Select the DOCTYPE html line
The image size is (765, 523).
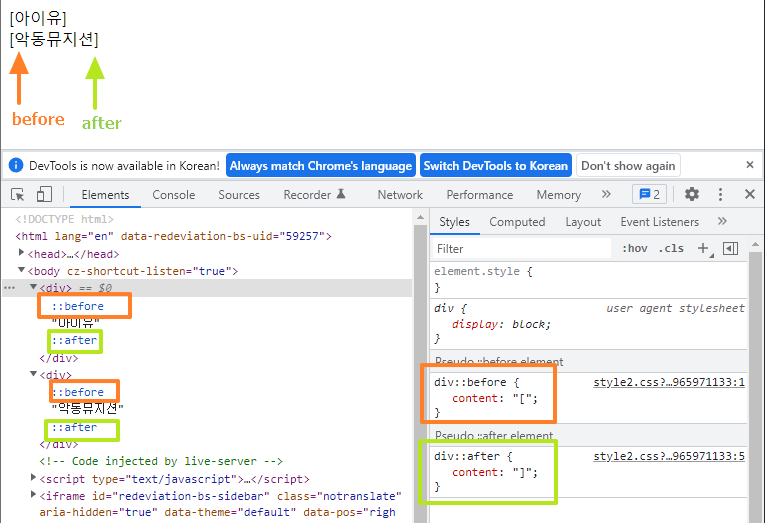tap(64, 219)
